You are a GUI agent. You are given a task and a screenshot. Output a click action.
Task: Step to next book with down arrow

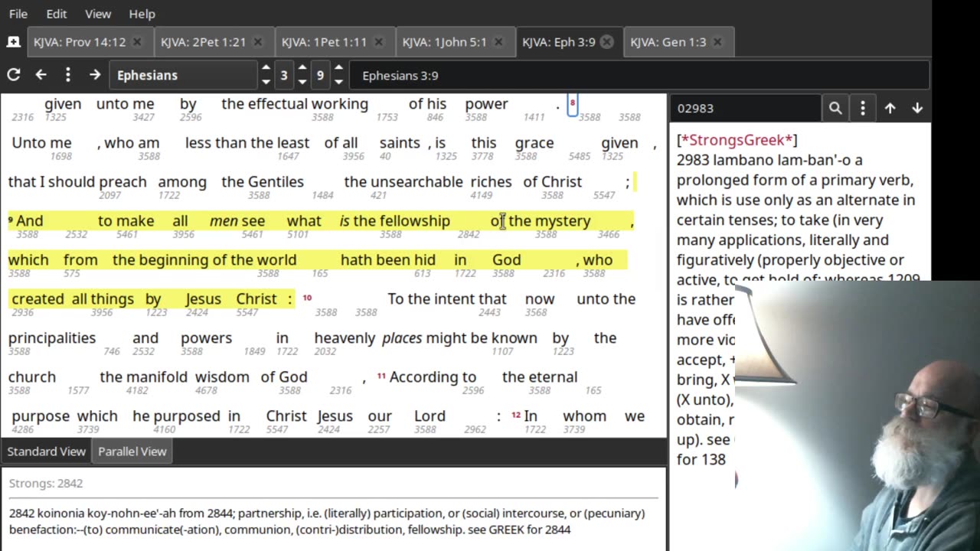point(266,82)
